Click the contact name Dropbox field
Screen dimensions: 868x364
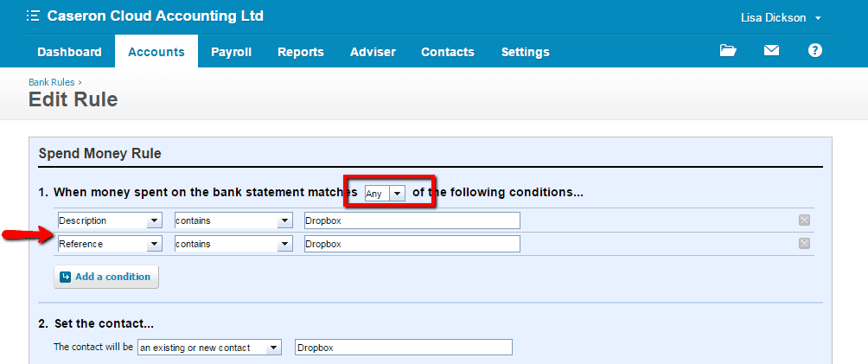404,348
